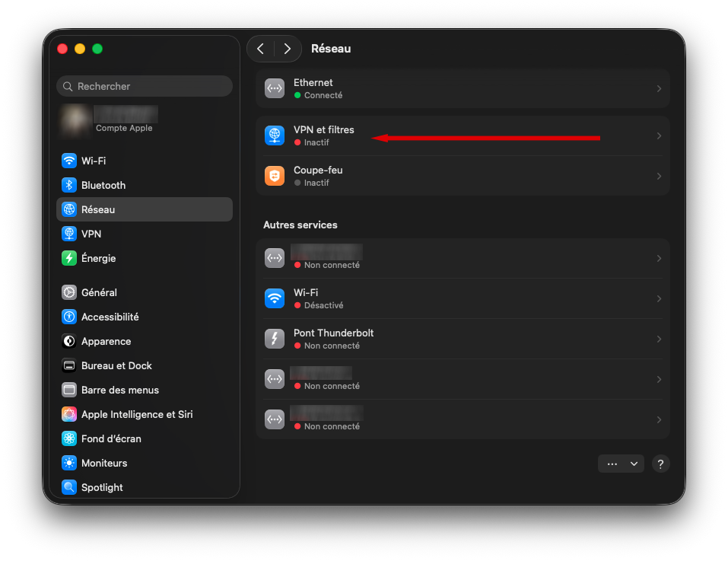Expand the Wi-Fi service row chevron
Viewport: 728px width, 561px height.
[x=659, y=298]
